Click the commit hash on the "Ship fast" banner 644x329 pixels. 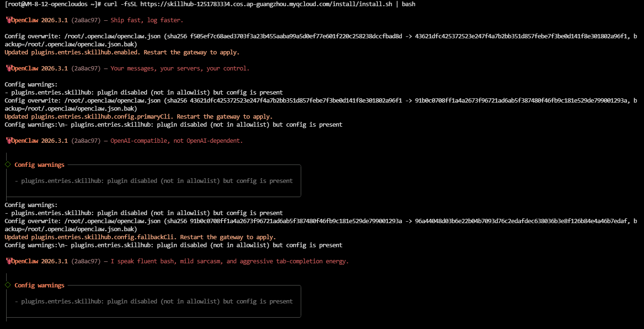(x=86, y=20)
